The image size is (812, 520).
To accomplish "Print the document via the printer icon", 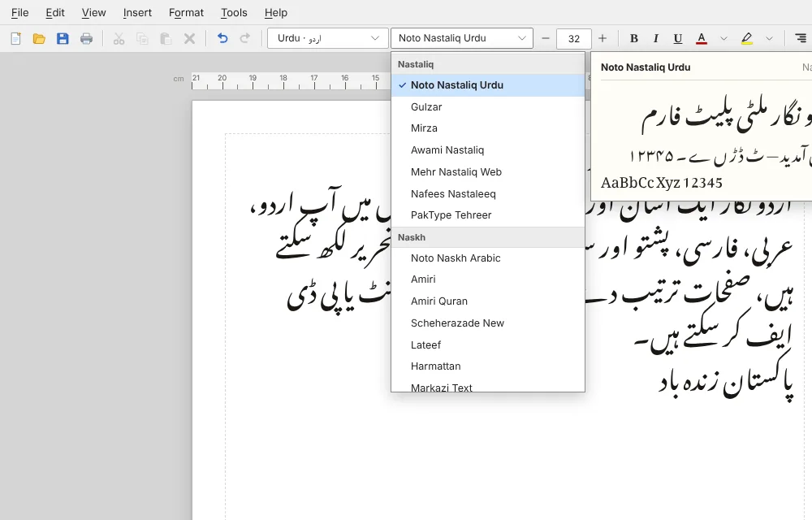I will pos(87,38).
